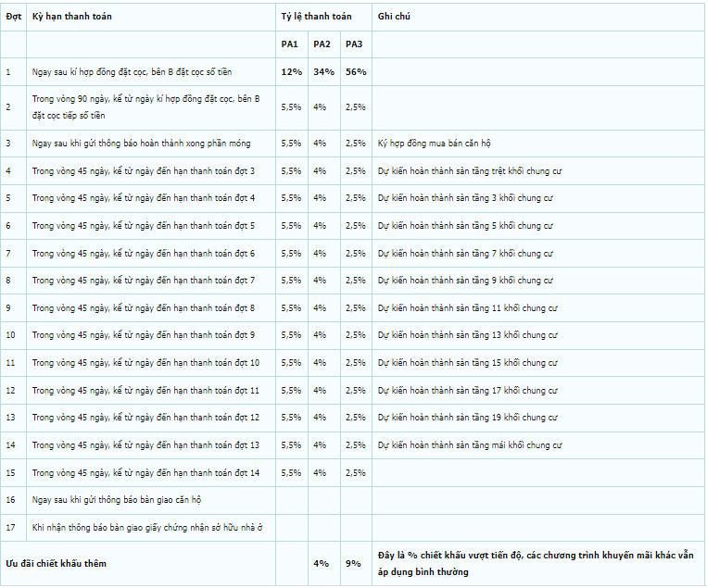Click the bold 34% value in row 1
The image size is (707, 588).
pos(323,72)
